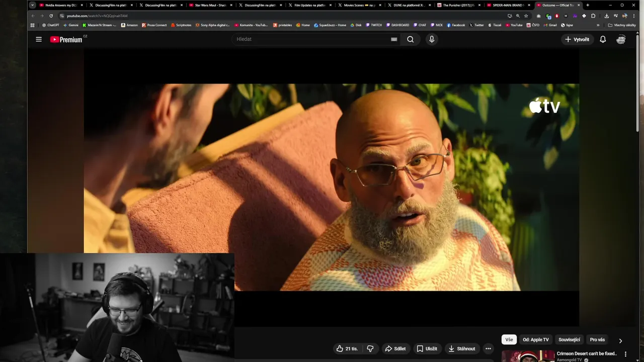Open the Apps grid in the bookmarks bar
The height and width of the screenshot is (362, 644).
point(33,25)
